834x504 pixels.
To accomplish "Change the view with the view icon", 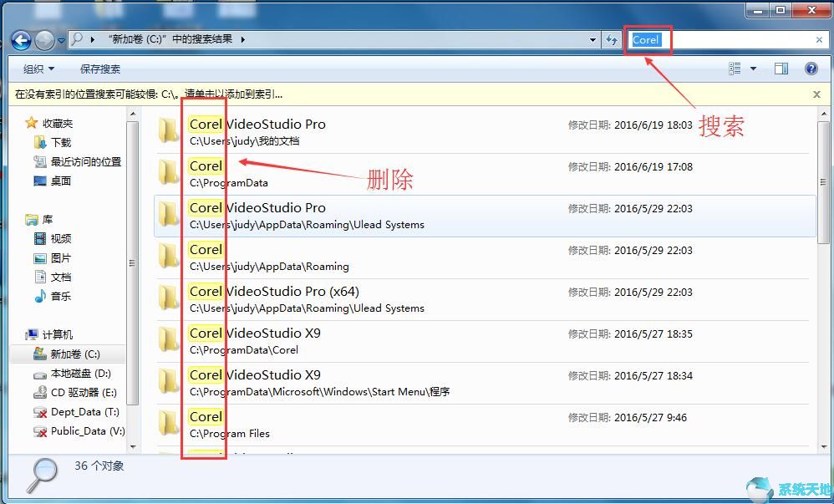I will click(735, 69).
